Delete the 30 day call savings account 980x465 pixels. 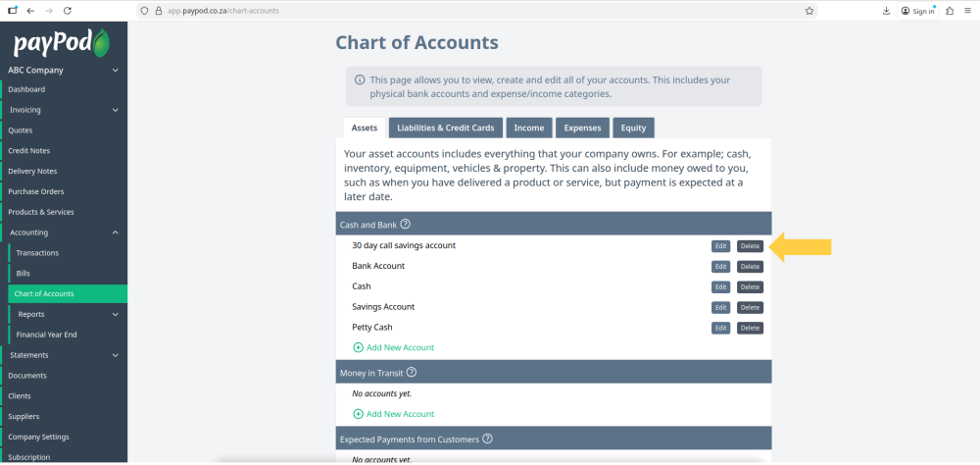[750, 246]
